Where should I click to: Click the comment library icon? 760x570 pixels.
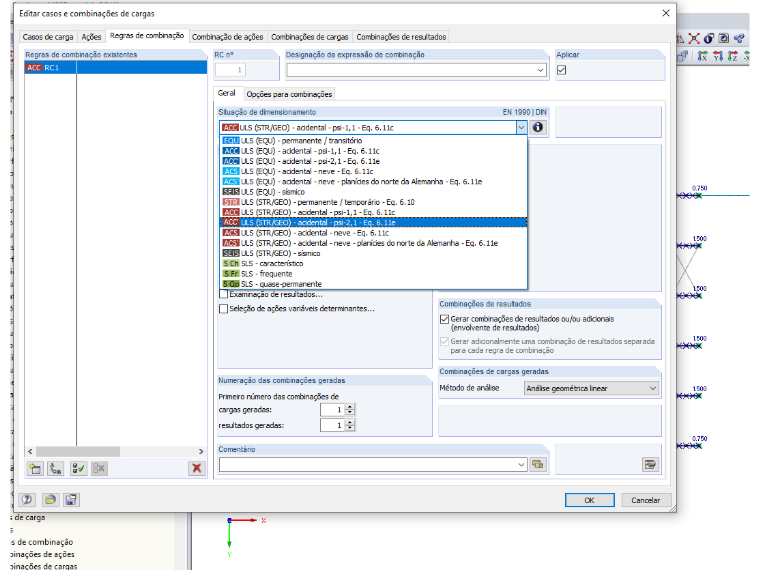[x=538, y=464]
